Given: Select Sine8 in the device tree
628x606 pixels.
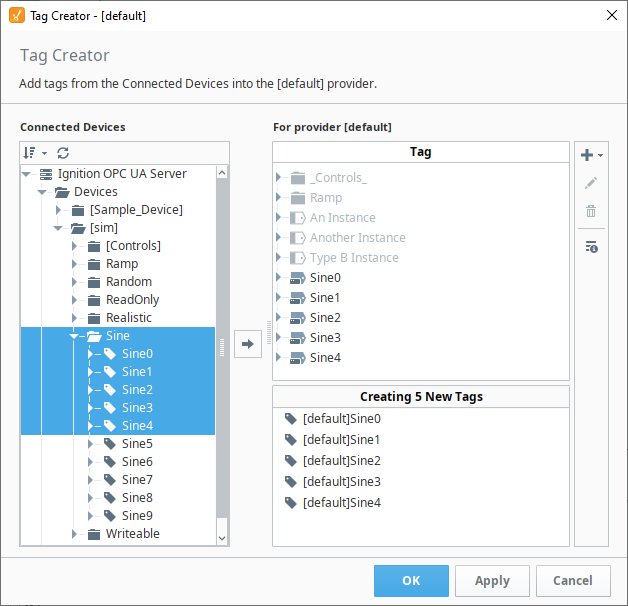Looking at the screenshot, I should pyautogui.click(x=137, y=498).
